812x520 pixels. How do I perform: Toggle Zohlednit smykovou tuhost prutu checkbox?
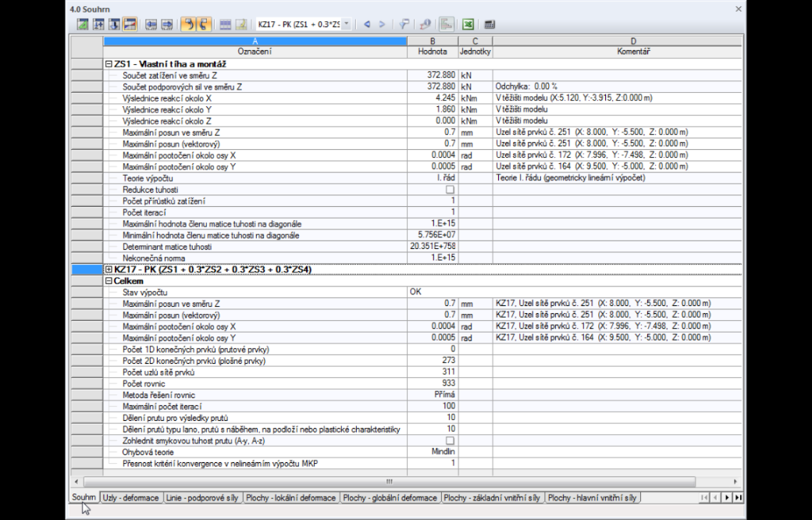coord(450,441)
